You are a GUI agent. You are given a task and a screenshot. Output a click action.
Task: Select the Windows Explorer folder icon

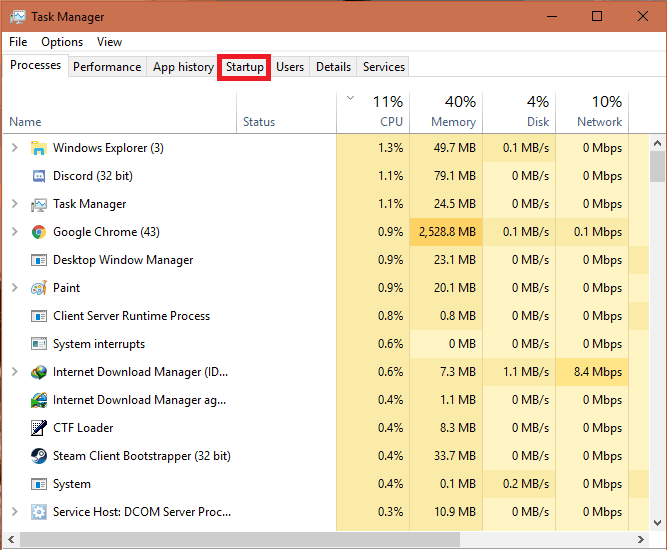[x=39, y=148]
